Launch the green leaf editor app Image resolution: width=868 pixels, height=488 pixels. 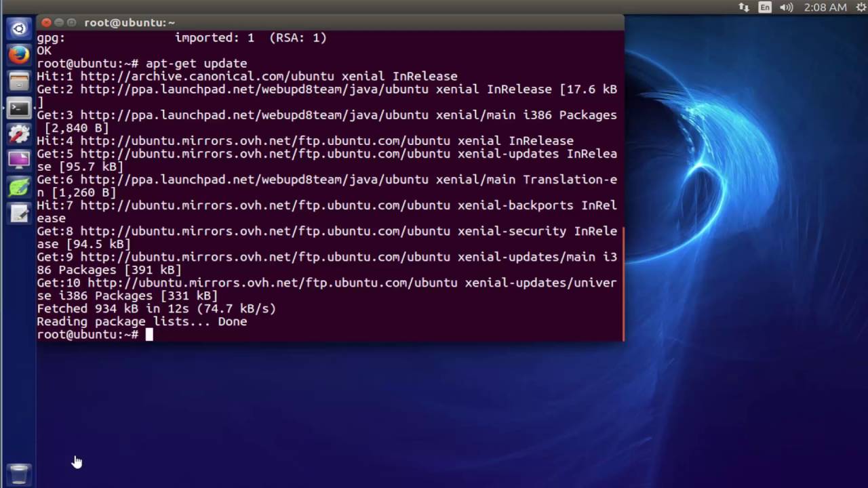click(x=19, y=186)
